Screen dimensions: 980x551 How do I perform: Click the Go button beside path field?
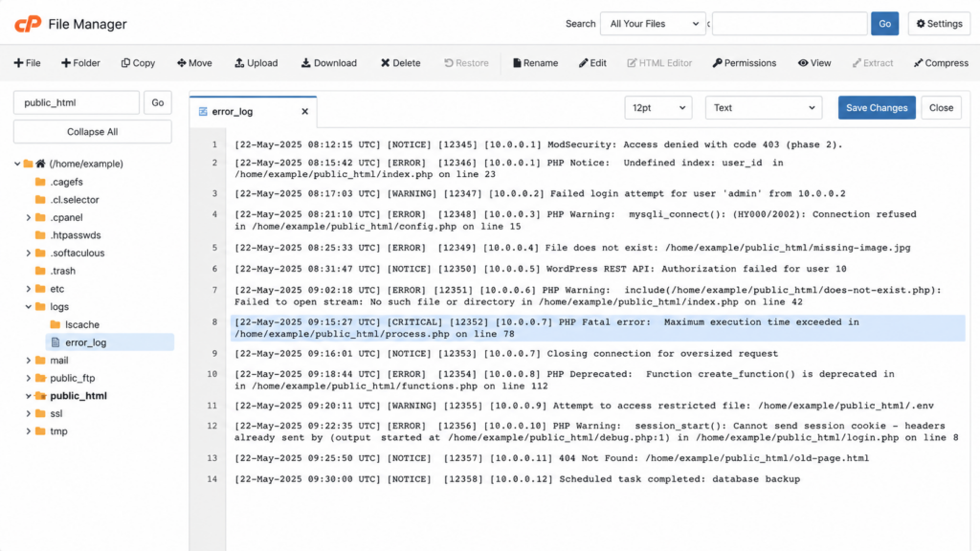pos(158,102)
